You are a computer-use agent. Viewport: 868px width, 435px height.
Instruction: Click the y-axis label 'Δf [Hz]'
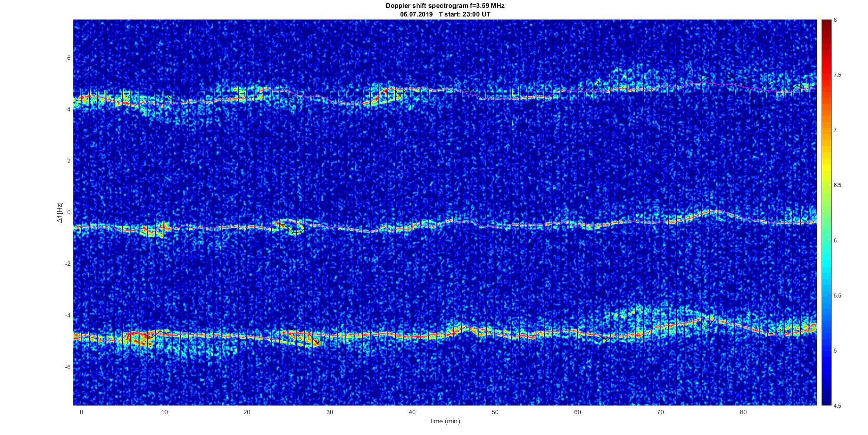pos(59,213)
